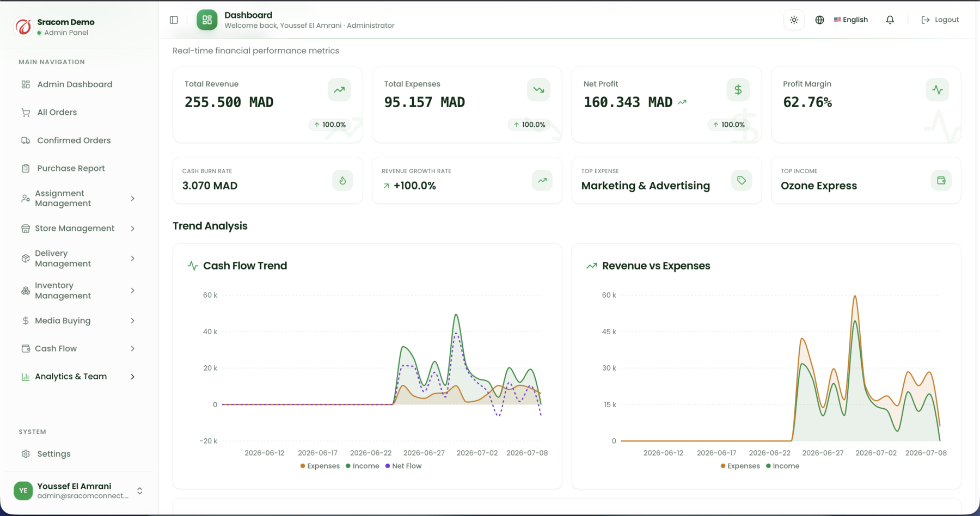Open the user account switcher arrows
Viewport: 980px width, 516px height.
point(140,491)
